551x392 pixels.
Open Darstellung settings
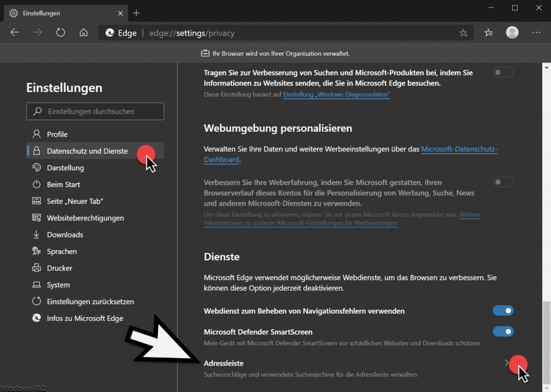[95, 168]
